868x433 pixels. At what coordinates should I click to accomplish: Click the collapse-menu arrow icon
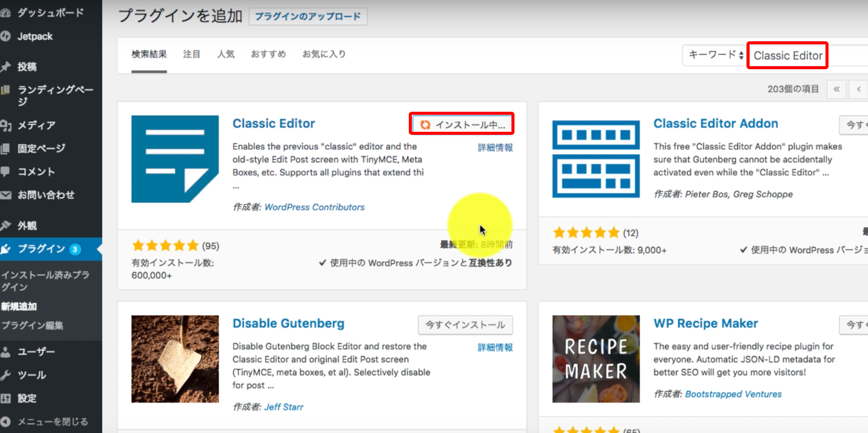click(5, 422)
